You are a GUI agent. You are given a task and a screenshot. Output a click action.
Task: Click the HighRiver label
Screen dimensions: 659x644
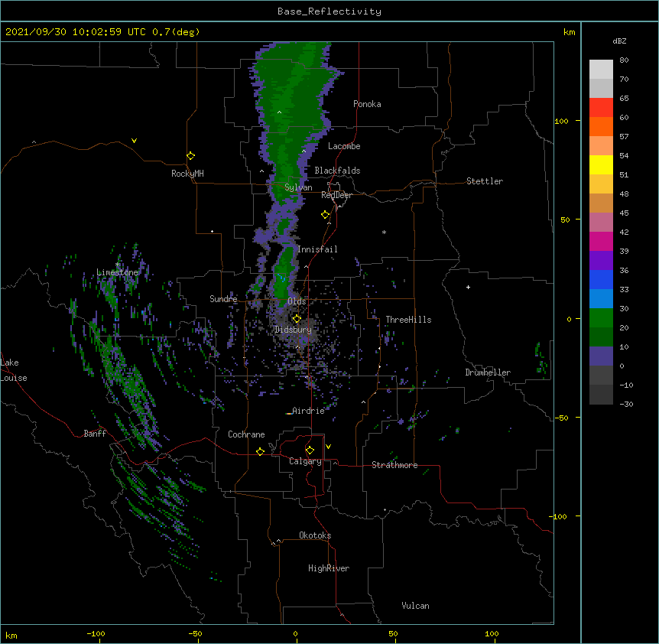click(329, 568)
